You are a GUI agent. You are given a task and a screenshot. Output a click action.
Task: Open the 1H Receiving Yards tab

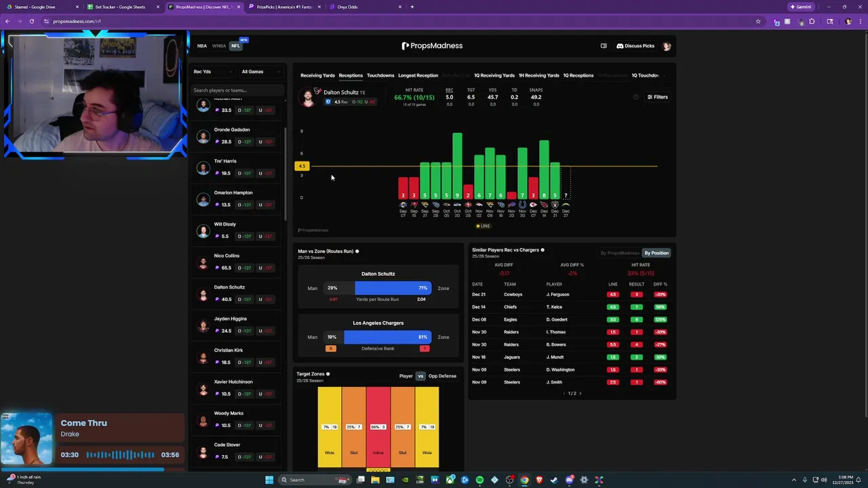click(x=539, y=75)
